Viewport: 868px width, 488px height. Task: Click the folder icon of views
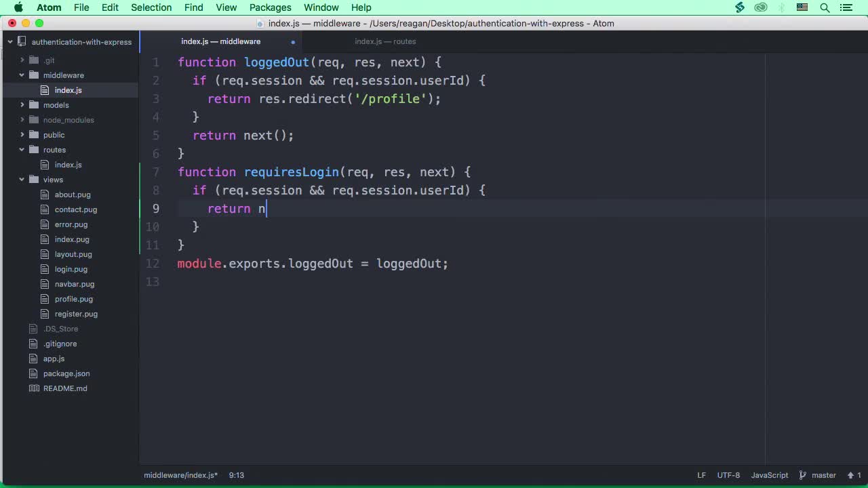point(34,180)
